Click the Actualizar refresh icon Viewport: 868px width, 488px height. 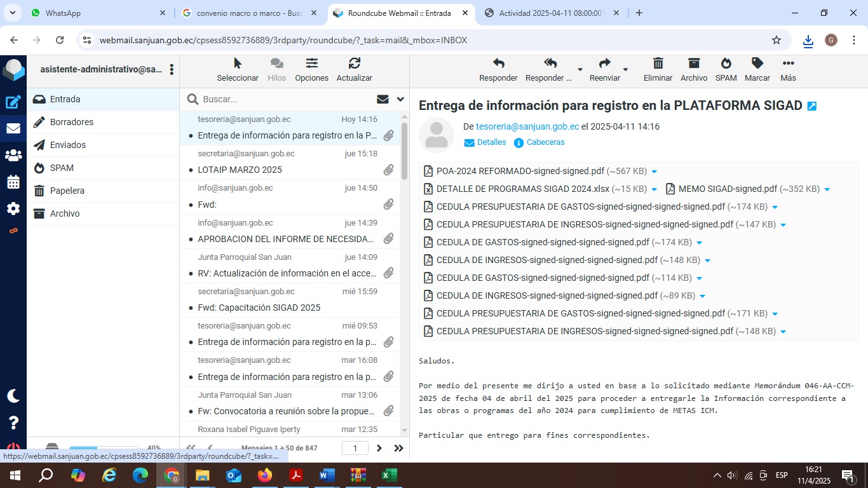point(354,64)
